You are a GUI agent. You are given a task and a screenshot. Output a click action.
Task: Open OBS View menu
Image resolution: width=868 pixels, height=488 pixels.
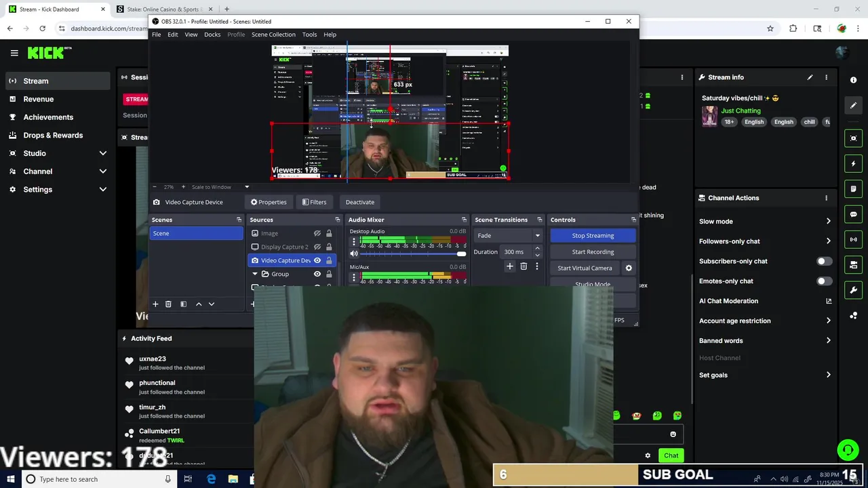pyautogui.click(x=191, y=35)
